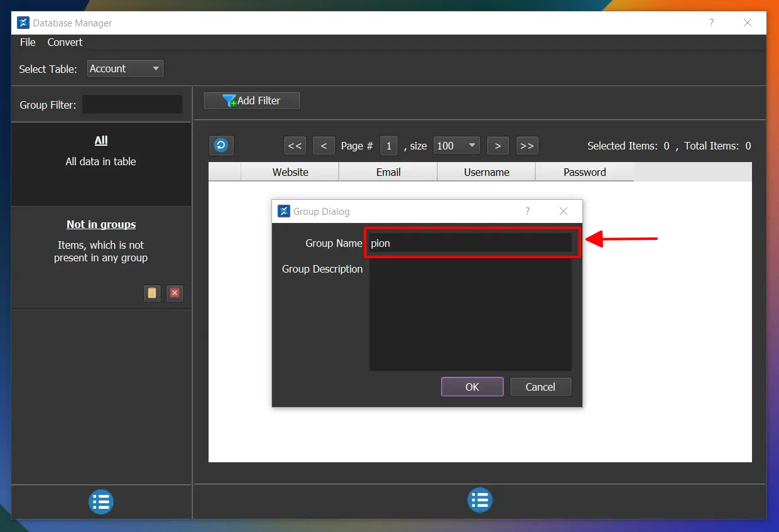Close the Database Manager window
The image size is (779, 532).
[748, 23]
